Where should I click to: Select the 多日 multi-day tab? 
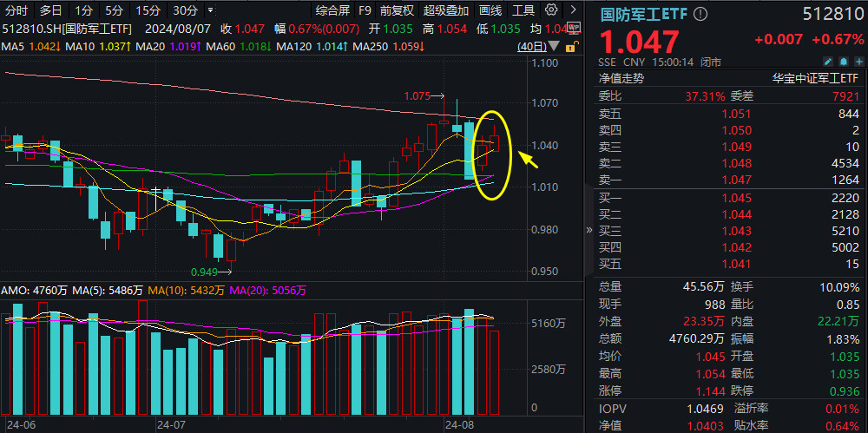click(51, 10)
